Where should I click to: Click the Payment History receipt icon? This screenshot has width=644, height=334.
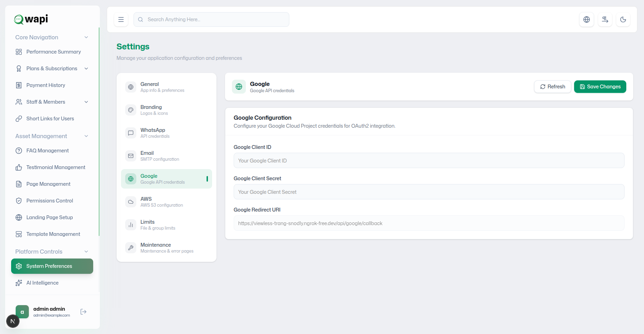tap(19, 85)
